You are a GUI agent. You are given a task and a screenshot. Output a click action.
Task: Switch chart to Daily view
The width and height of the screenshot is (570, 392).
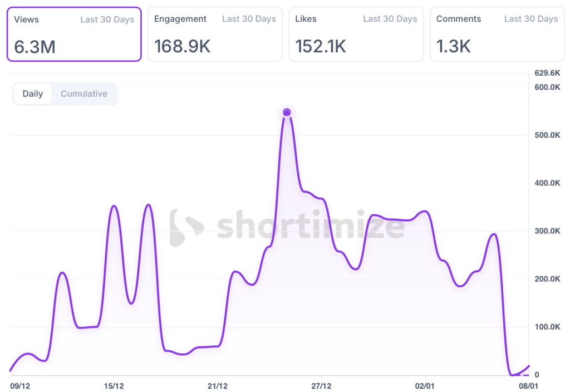[33, 94]
